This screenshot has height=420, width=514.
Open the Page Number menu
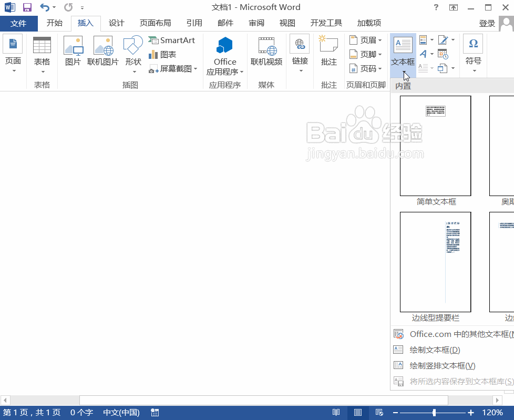pos(366,69)
